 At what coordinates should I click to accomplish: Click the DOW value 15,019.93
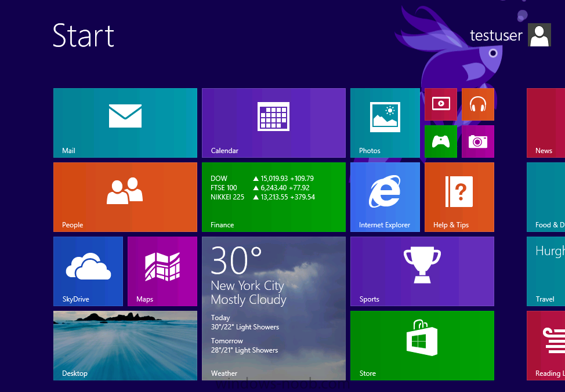coord(274,179)
